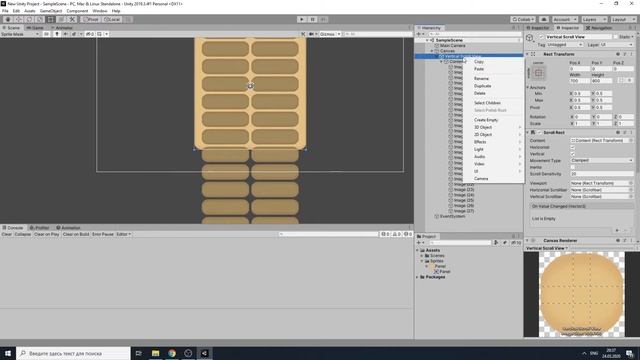Choose Delete from context menu
Image resolution: width=640 pixels, height=360 pixels.
(x=493, y=93)
